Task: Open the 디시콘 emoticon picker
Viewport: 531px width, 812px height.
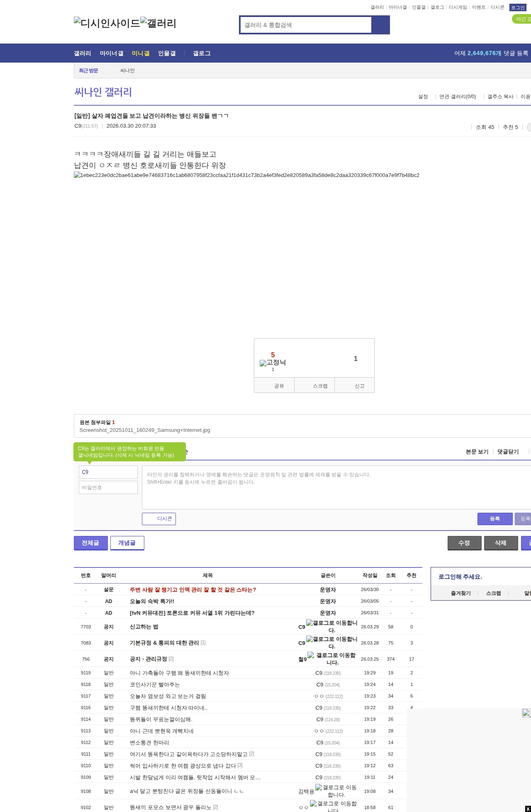Action: pyautogui.click(x=159, y=519)
